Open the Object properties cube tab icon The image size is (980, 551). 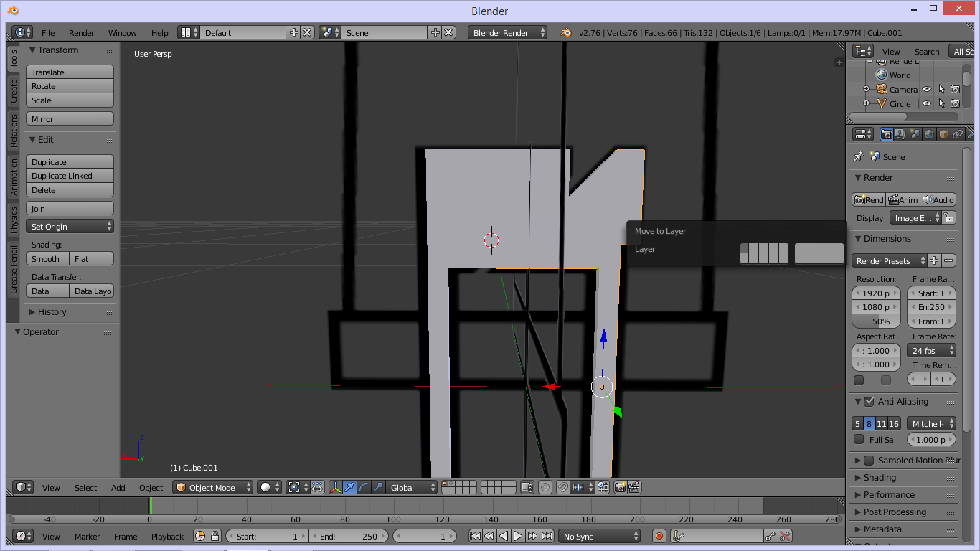(943, 134)
